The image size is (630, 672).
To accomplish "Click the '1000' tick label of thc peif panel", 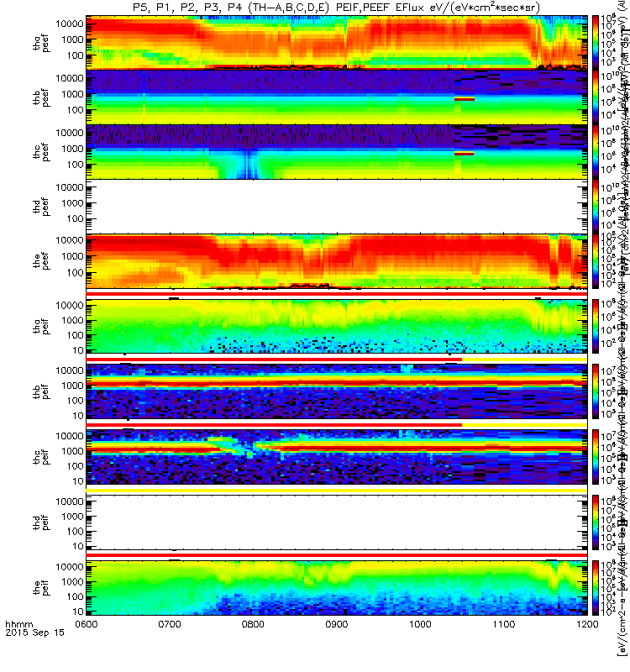I will (x=72, y=451).
